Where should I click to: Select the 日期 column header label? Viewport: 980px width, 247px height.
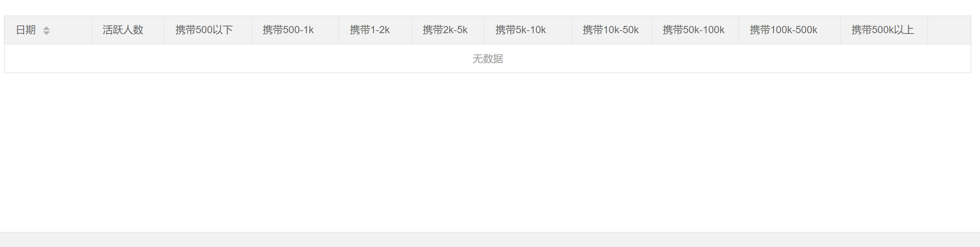26,30
